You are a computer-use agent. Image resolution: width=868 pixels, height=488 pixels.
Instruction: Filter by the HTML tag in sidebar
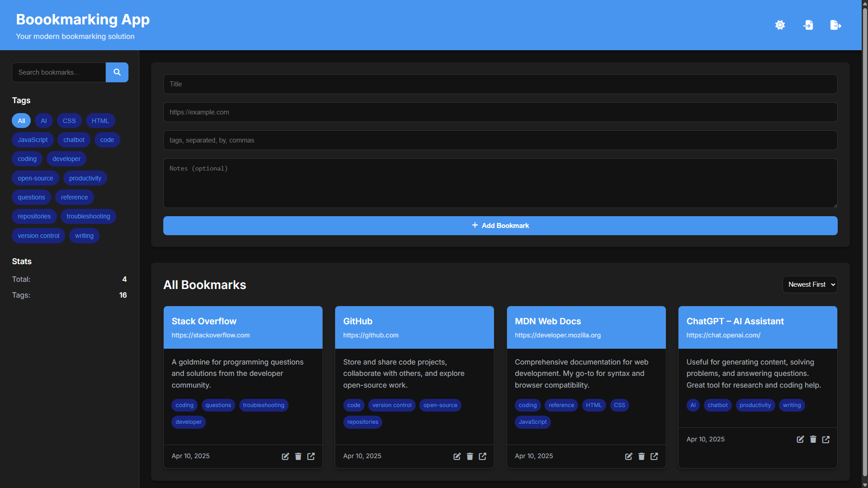pyautogui.click(x=100, y=121)
